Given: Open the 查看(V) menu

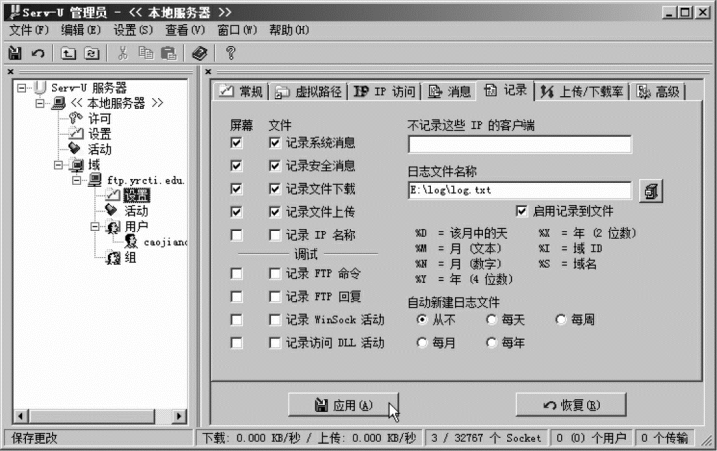Looking at the screenshot, I should 185,30.
